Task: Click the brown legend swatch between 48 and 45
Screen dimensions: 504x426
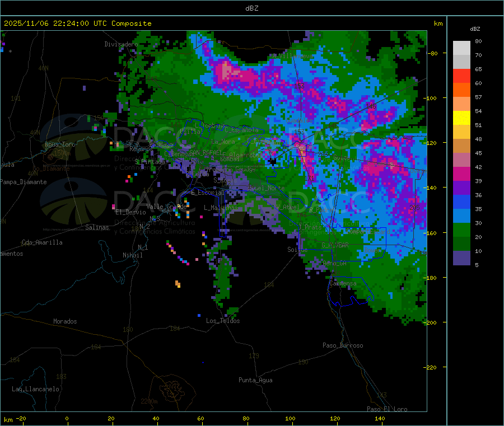Action: (x=461, y=146)
